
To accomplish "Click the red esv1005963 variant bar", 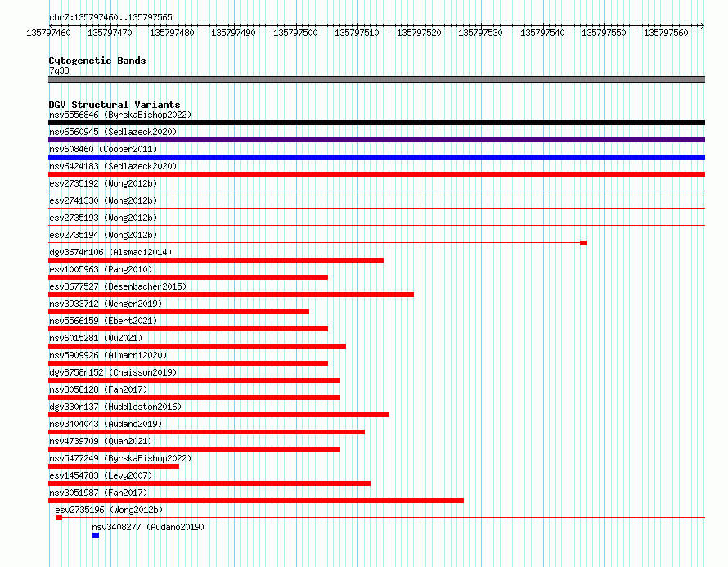I will click(188, 277).
